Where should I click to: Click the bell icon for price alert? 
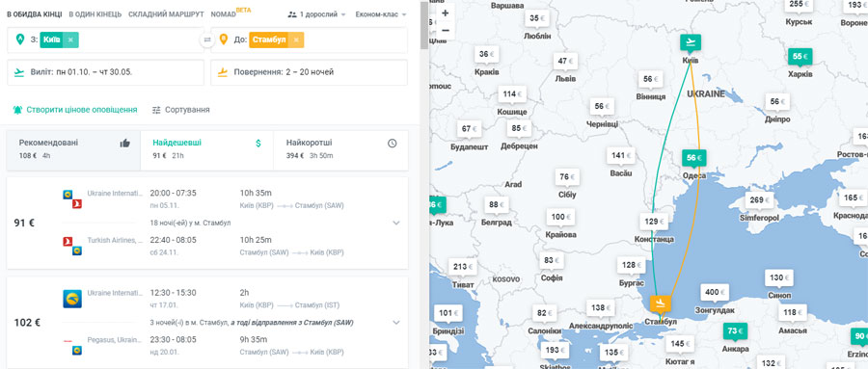coord(17,110)
